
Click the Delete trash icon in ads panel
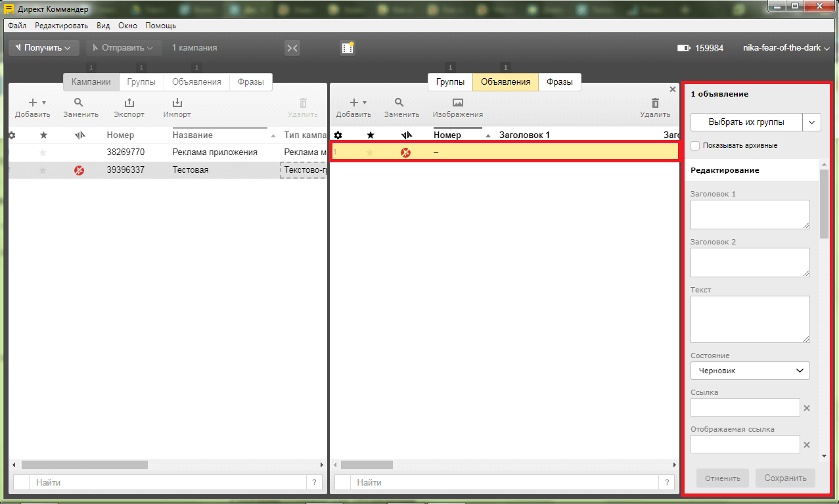[655, 103]
